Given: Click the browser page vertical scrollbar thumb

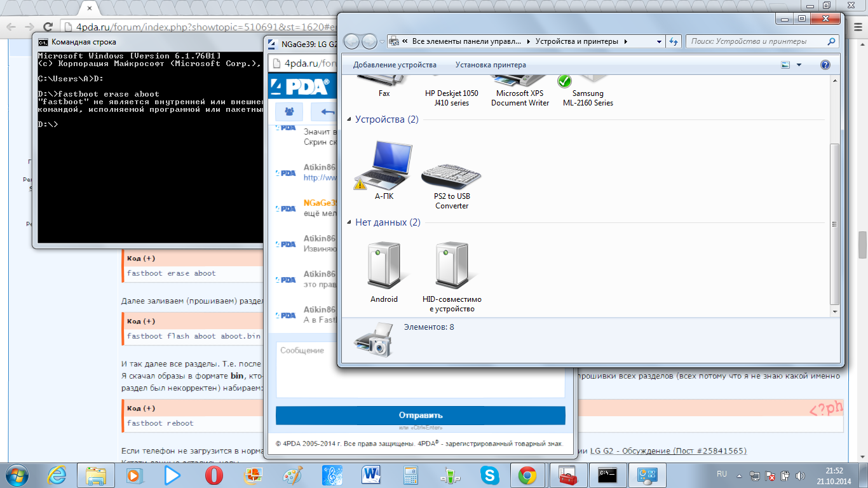Looking at the screenshot, I should (x=862, y=245).
